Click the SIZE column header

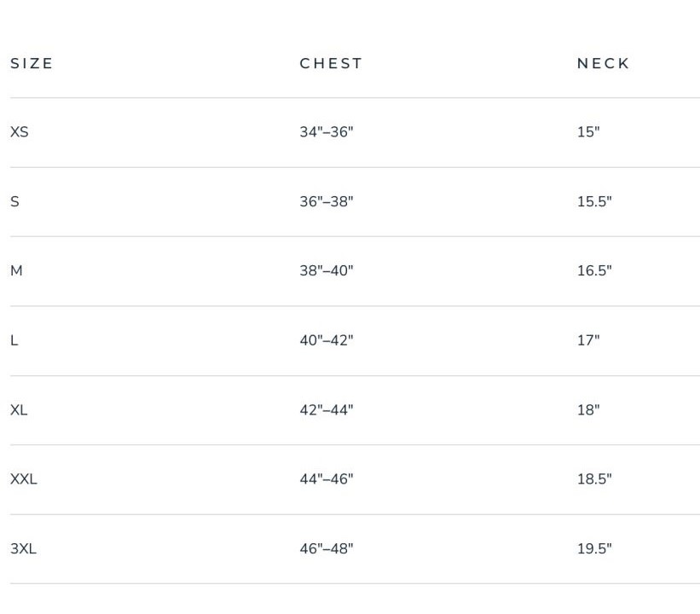pyautogui.click(x=32, y=64)
